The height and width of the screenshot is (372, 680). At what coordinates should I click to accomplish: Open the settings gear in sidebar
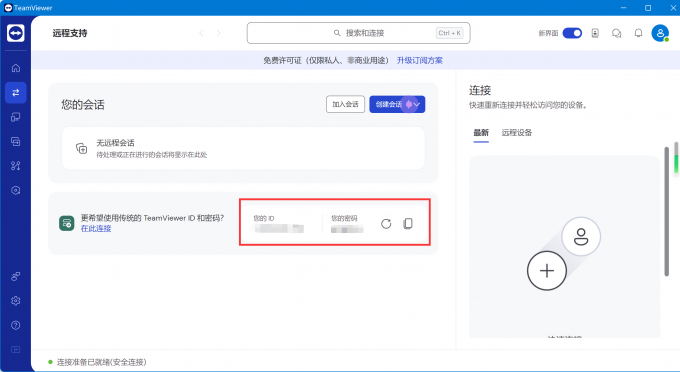pyautogui.click(x=16, y=300)
